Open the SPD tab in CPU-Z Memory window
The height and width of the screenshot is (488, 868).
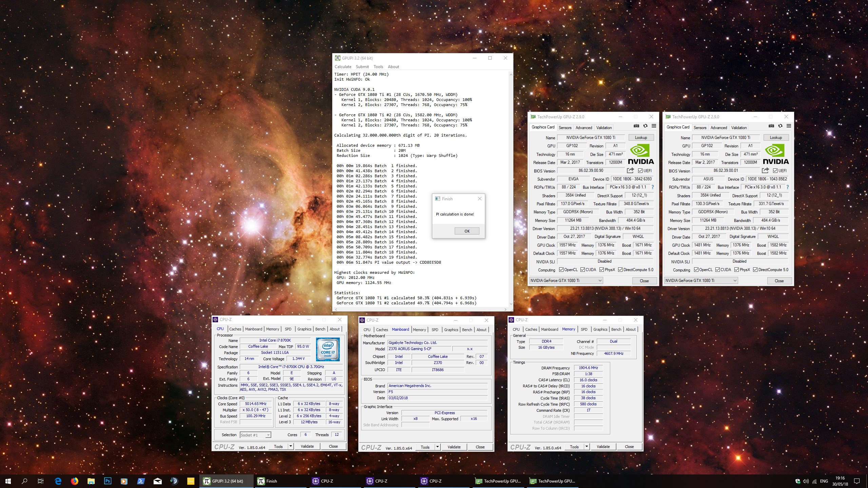coord(584,329)
